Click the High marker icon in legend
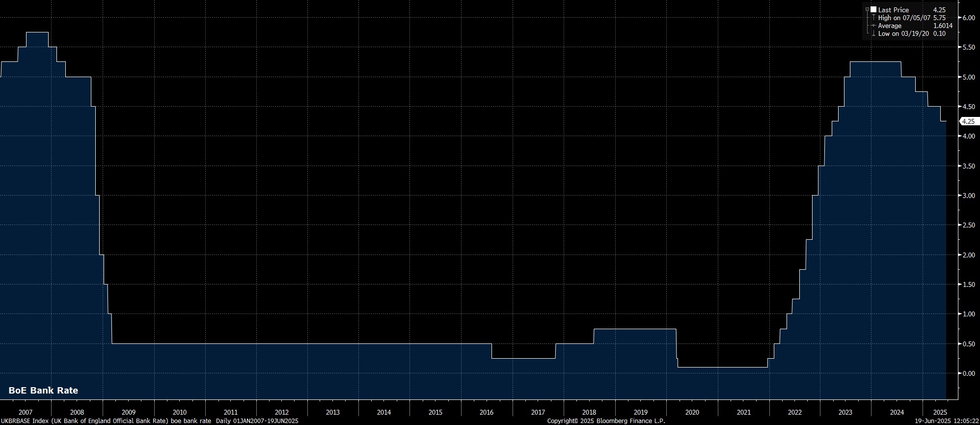Screen dimensions: 980x425 click(873, 18)
